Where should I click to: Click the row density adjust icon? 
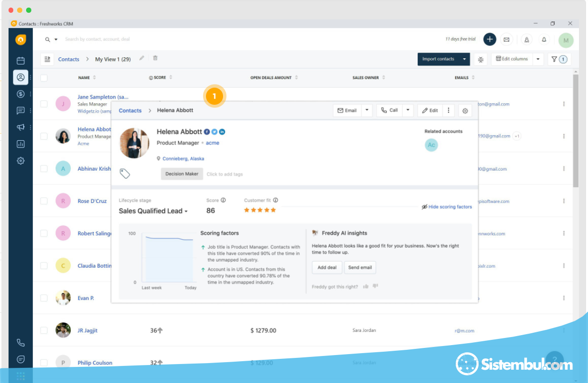coord(481,59)
